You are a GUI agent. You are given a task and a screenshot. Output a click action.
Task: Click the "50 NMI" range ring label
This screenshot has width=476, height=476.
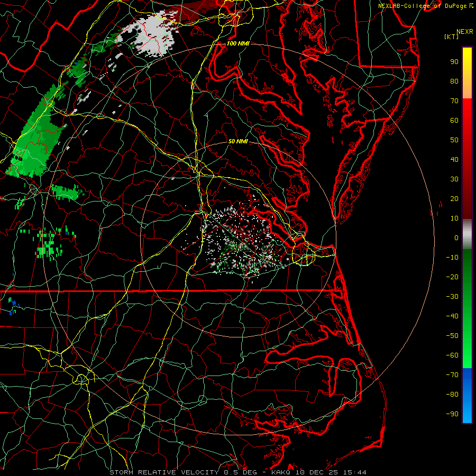tap(238, 141)
